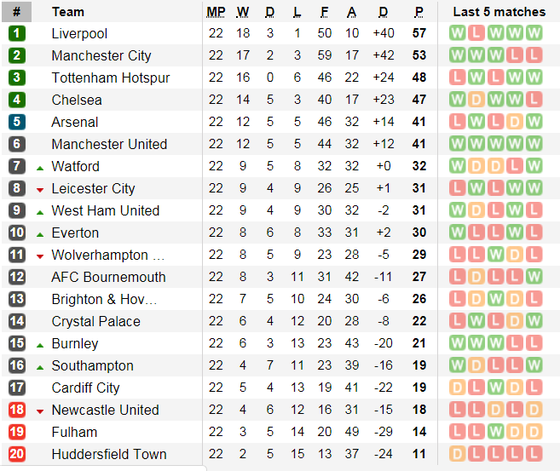The height and width of the screenshot is (471, 560).
Task: Click Huddersfield Town's red rank 20 badge
Action: [17, 454]
